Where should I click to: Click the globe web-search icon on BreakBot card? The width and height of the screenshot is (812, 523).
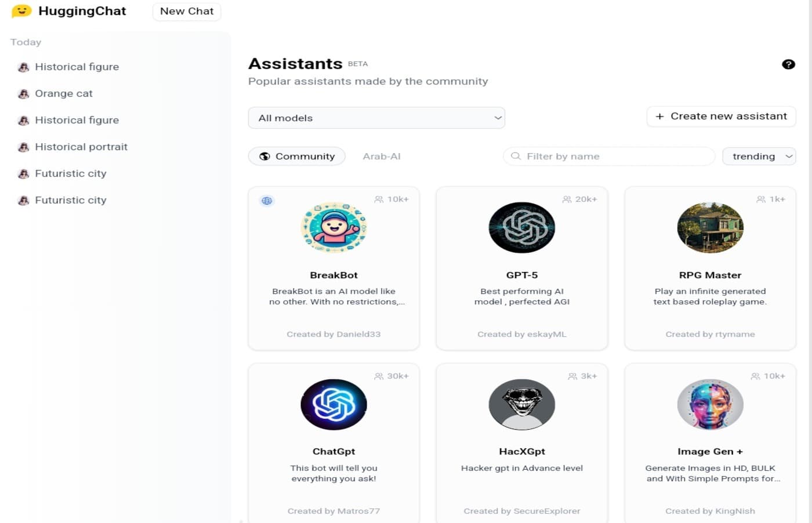click(267, 201)
